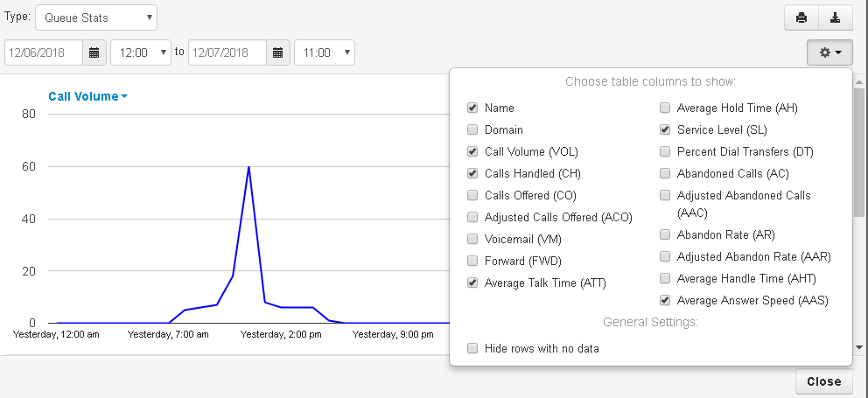Click the 12/06/2018 start date field
This screenshot has width=868, height=398.
pos(44,52)
